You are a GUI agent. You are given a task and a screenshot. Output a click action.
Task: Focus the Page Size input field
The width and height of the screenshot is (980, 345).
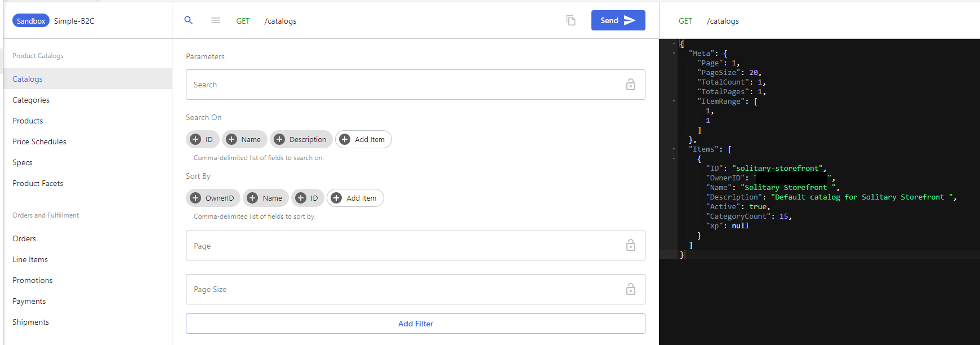pos(406,289)
